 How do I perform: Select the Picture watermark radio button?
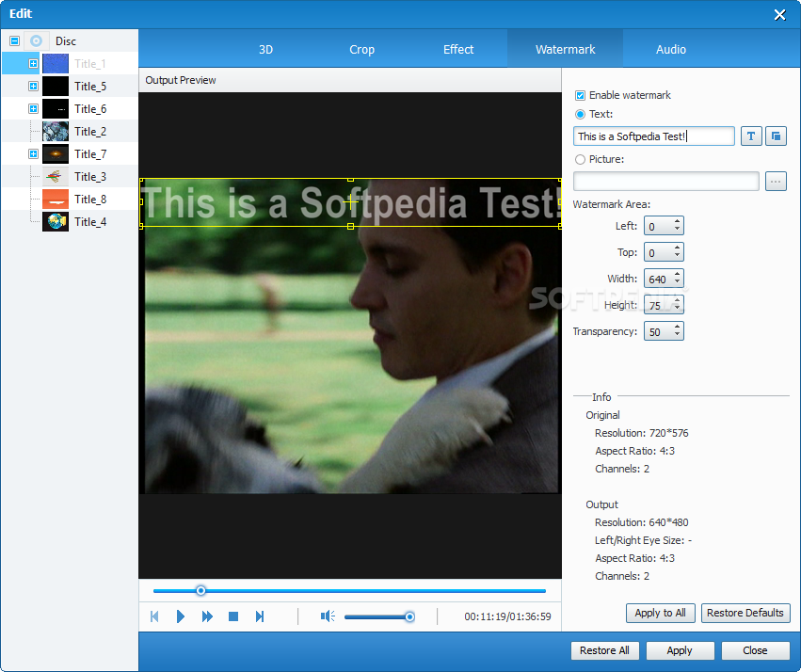click(580, 159)
